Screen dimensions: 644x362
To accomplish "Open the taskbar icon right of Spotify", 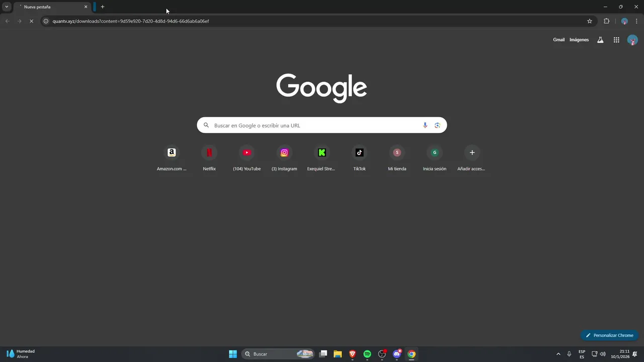I will tap(382, 354).
